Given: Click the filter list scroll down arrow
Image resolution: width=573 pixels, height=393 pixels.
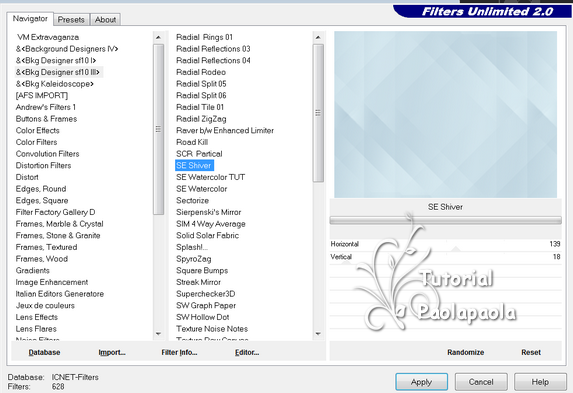Looking at the screenshot, I should [318, 333].
